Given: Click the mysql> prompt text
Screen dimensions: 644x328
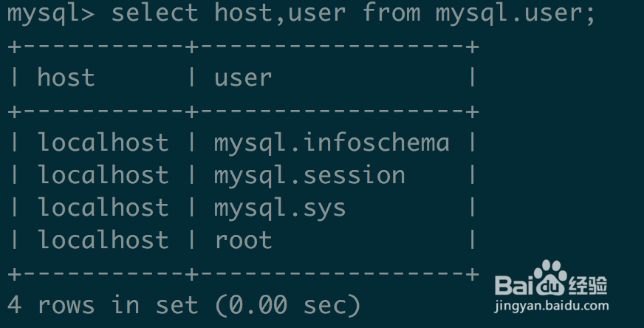Looking at the screenshot, I should 51,13.
